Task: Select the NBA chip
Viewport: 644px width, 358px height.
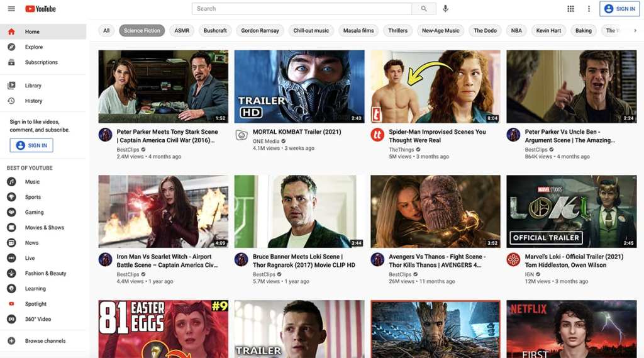Action: 516,30
